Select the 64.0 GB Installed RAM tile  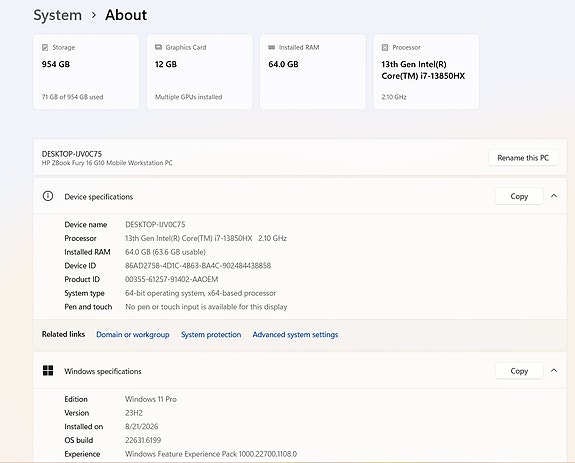pyautogui.click(x=313, y=72)
